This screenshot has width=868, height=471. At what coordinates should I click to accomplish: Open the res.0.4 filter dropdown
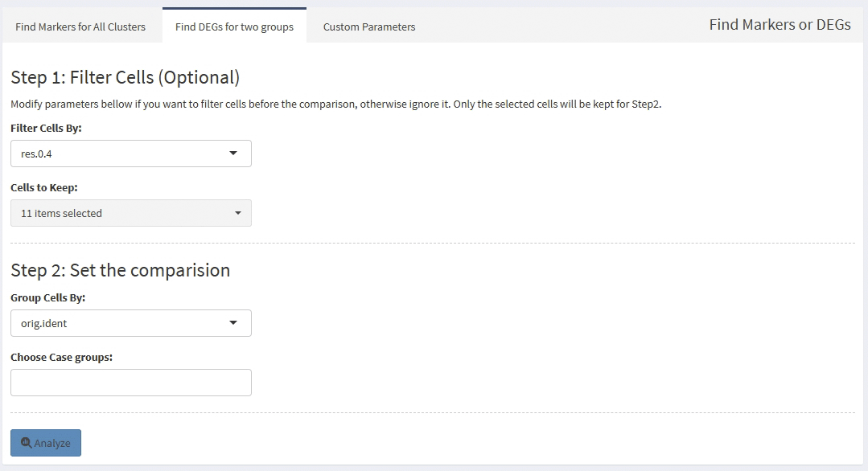[x=130, y=154]
